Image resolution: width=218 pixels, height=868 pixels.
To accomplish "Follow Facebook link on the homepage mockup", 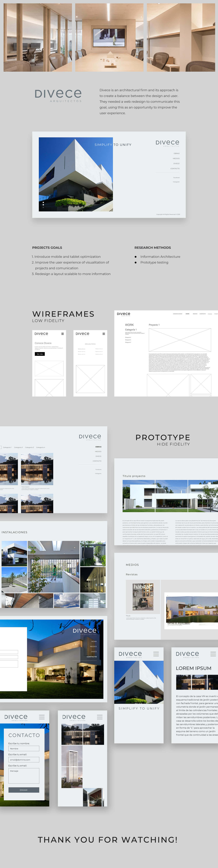I will point(176,178).
